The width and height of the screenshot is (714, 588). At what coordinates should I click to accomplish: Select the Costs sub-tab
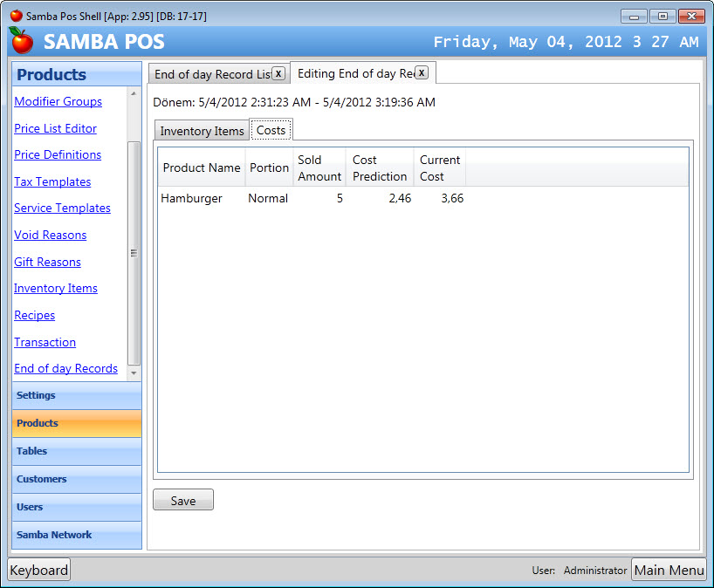tap(271, 130)
